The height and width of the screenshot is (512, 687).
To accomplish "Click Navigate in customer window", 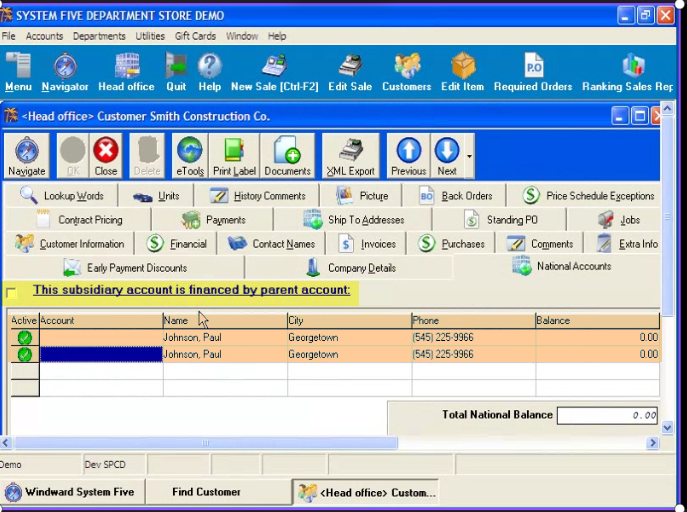I will coord(27,156).
